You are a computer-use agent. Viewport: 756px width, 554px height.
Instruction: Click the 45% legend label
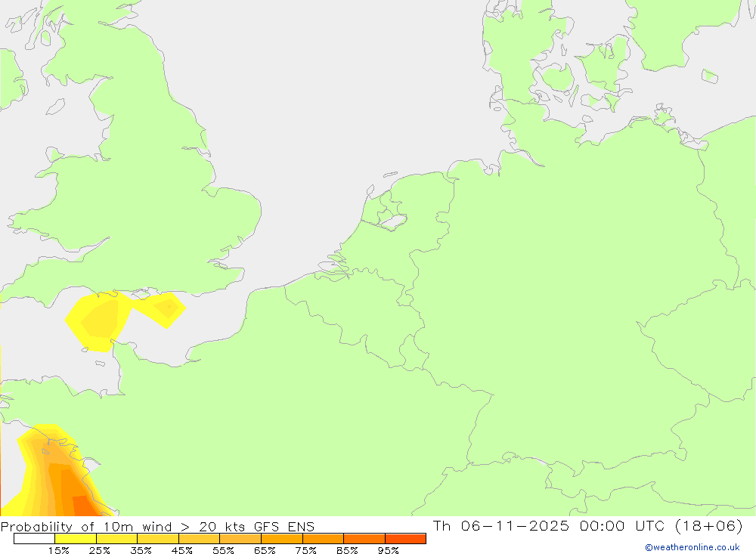(x=181, y=550)
